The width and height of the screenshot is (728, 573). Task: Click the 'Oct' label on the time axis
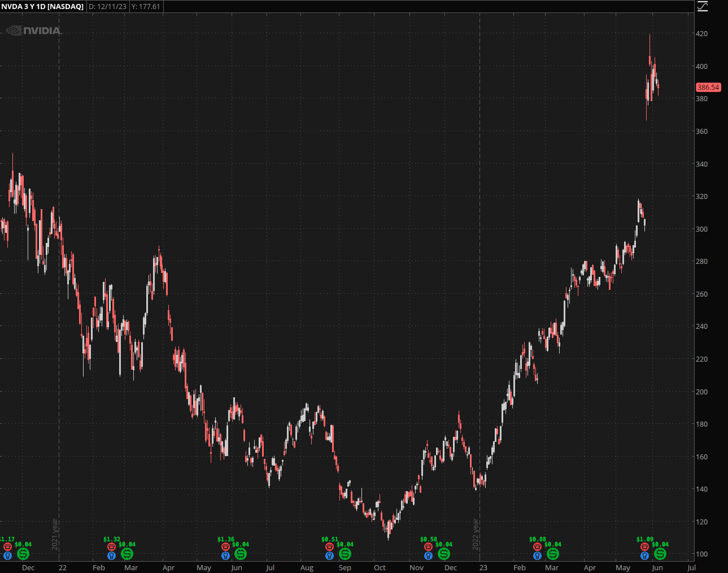click(x=380, y=568)
